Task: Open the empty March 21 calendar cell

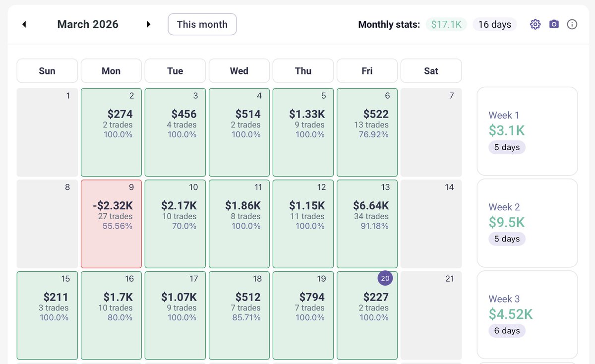Action: point(431,315)
